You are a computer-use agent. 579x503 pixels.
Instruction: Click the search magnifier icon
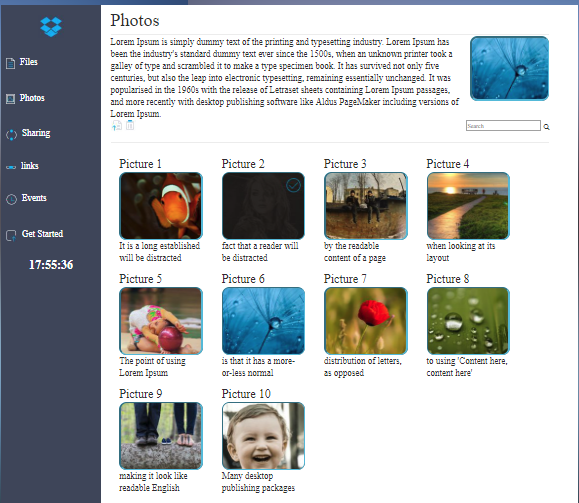point(547,127)
